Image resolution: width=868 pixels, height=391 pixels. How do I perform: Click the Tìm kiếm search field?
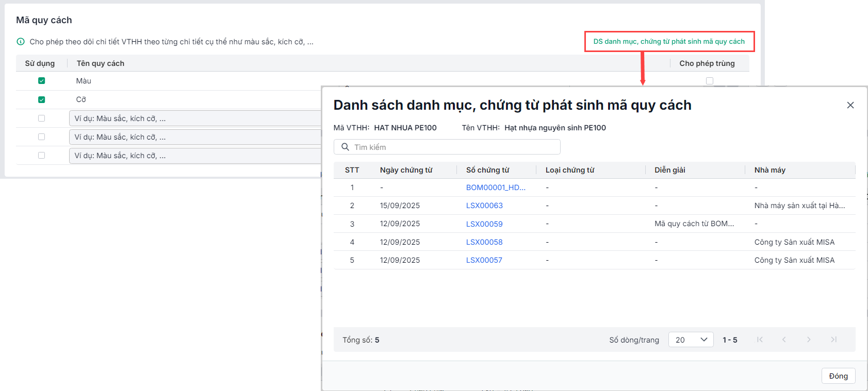coord(454,147)
